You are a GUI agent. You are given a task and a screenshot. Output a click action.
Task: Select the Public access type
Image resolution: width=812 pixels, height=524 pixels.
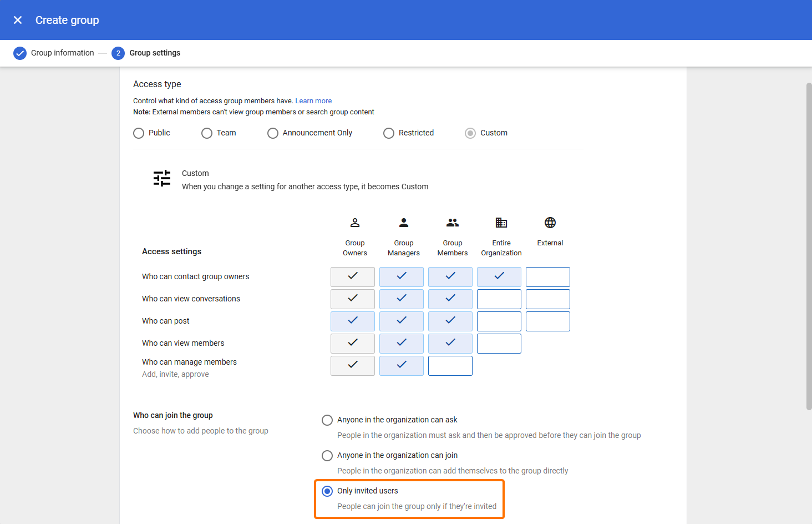(x=139, y=133)
